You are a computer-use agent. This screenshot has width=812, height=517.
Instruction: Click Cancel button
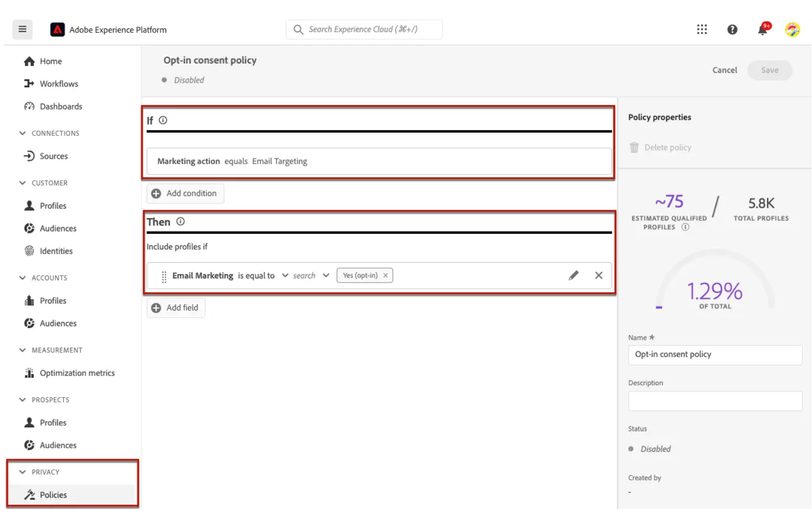pyautogui.click(x=725, y=70)
